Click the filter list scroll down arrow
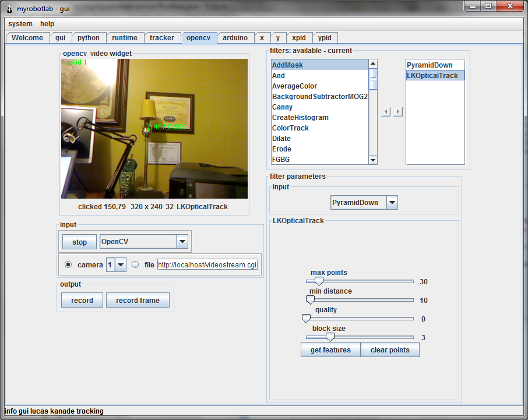The image size is (528, 420). [373, 160]
